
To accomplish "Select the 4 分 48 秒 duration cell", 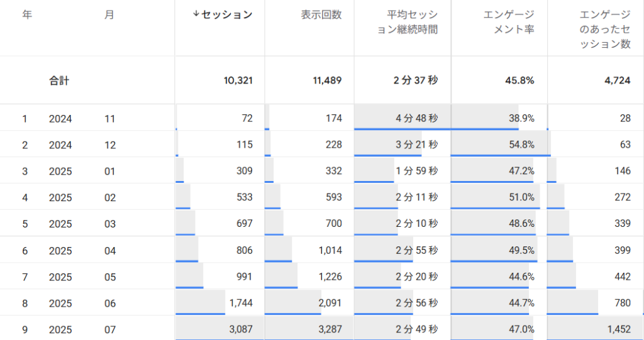I will click(x=402, y=118).
